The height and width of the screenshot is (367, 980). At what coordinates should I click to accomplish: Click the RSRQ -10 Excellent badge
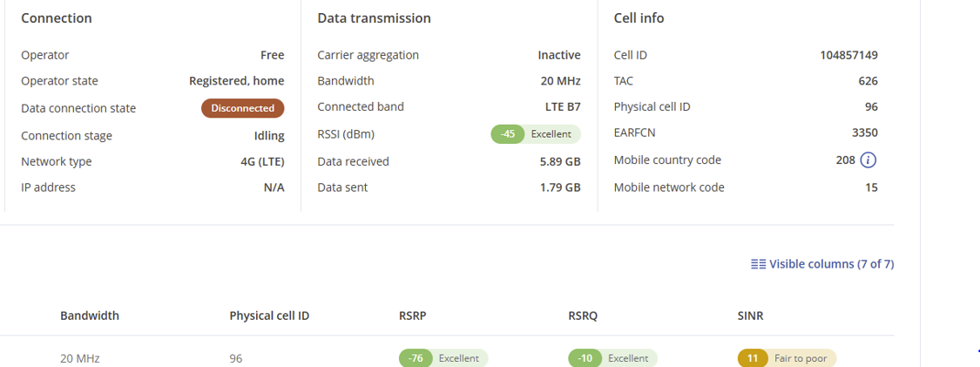pos(612,358)
